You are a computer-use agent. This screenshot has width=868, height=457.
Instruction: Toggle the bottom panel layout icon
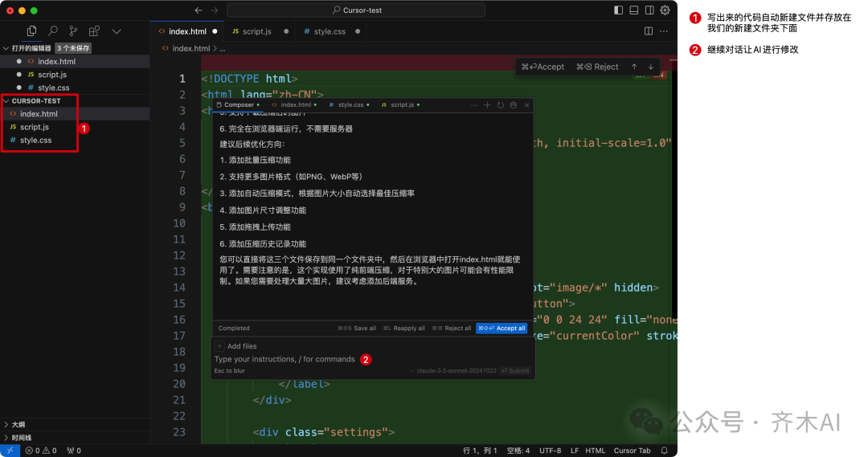[634, 10]
